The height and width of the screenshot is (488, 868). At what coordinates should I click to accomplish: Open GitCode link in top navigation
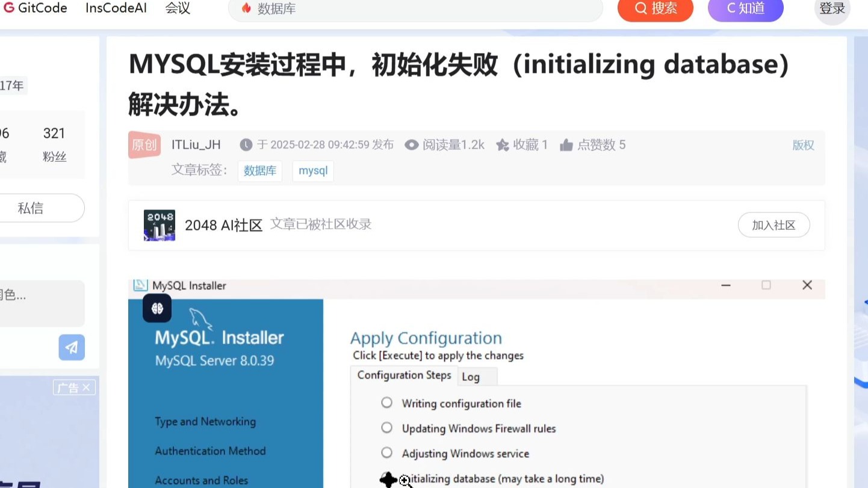(x=36, y=8)
